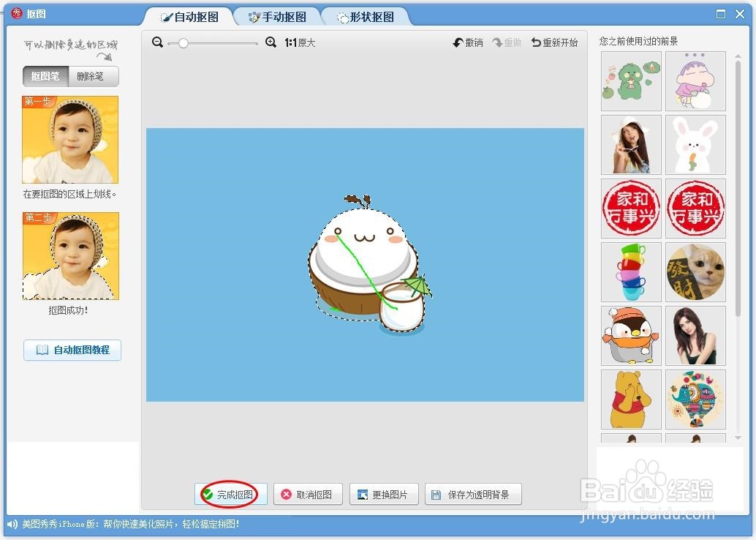Click the speaker icon in status bar
The width and height of the screenshot is (756, 540).
(x=12, y=524)
